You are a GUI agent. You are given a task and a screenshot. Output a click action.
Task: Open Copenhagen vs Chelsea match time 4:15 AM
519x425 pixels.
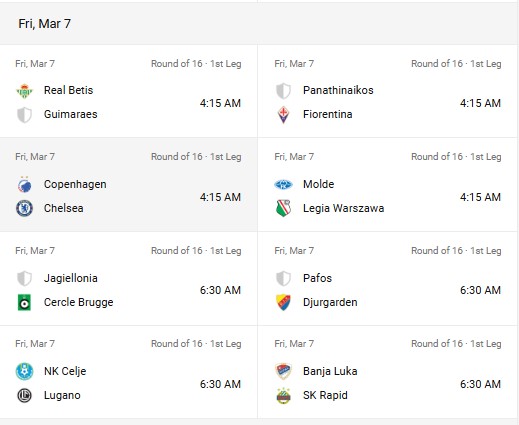[x=220, y=197]
